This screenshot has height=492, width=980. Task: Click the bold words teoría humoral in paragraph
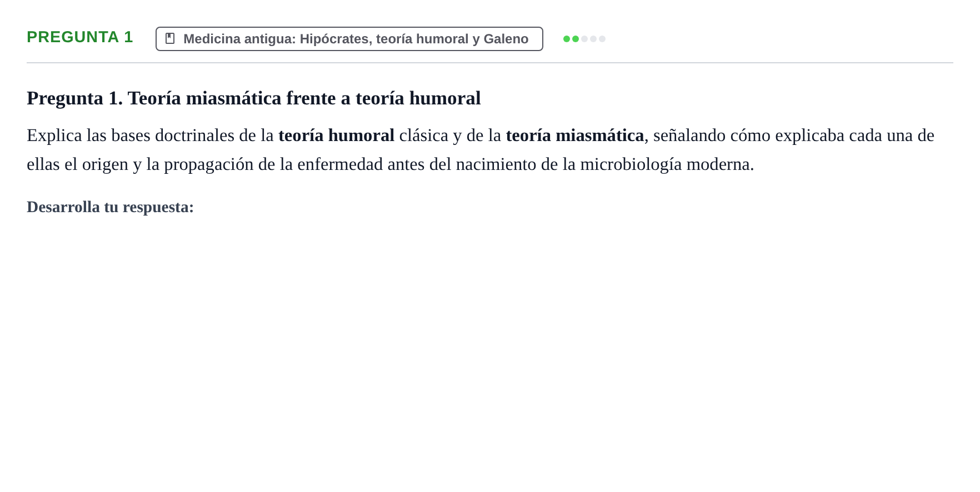[337, 135]
